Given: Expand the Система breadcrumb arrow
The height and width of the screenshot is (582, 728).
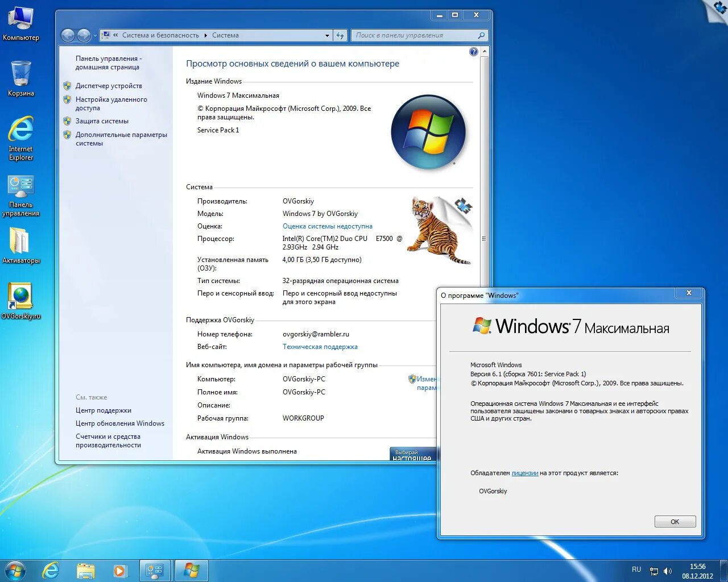Looking at the screenshot, I should point(206,35).
